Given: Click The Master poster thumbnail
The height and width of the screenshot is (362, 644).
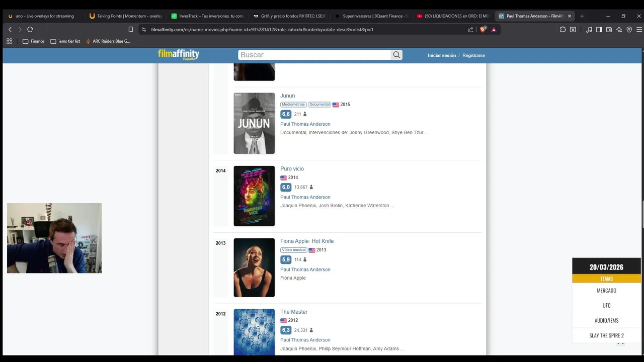Looking at the screenshot, I should 254,332.
